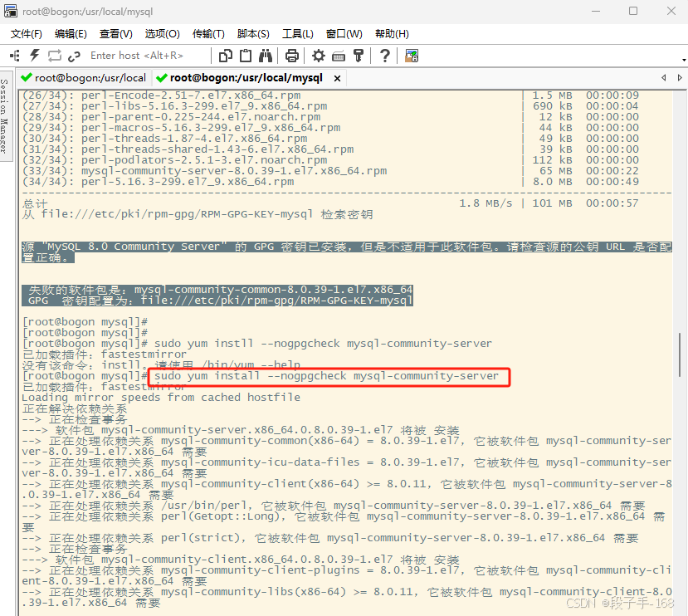Click the lightning bolt quick connect icon

[34, 55]
